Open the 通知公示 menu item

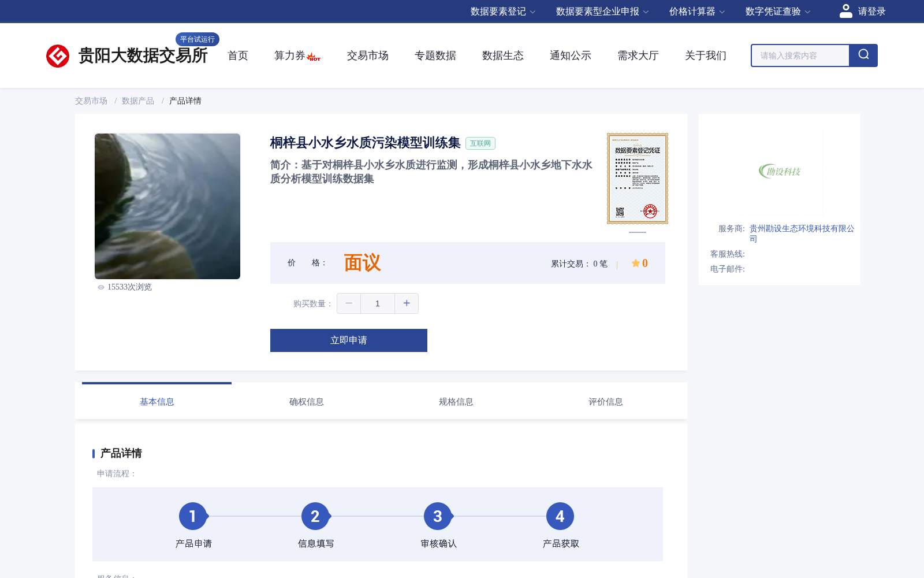(571, 55)
